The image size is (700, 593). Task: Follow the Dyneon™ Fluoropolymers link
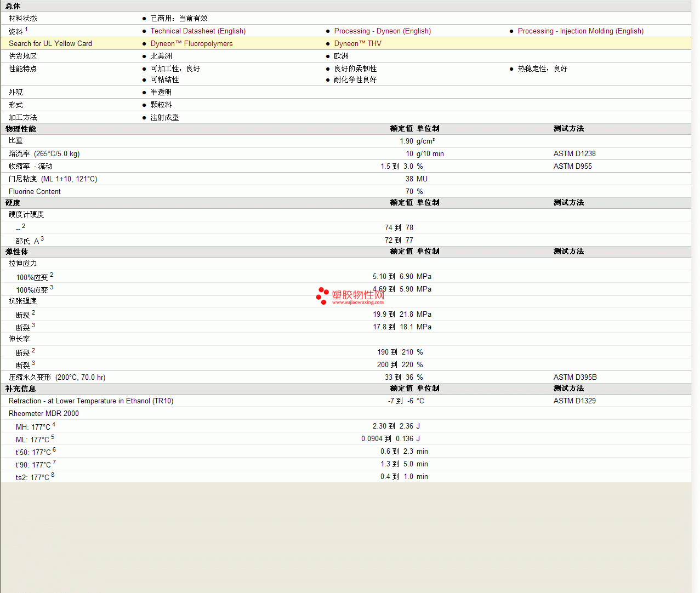click(x=191, y=44)
